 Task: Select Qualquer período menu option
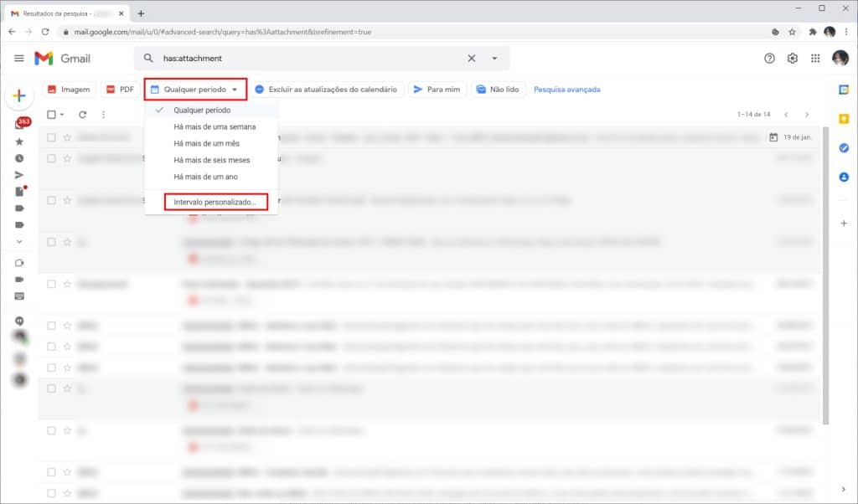point(211,110)
